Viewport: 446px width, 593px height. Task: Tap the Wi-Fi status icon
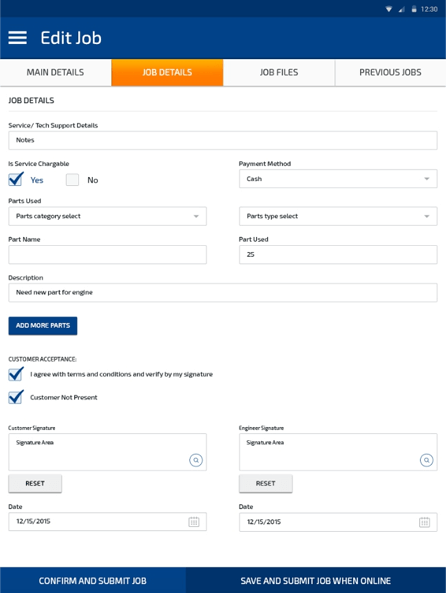point(389,9)
